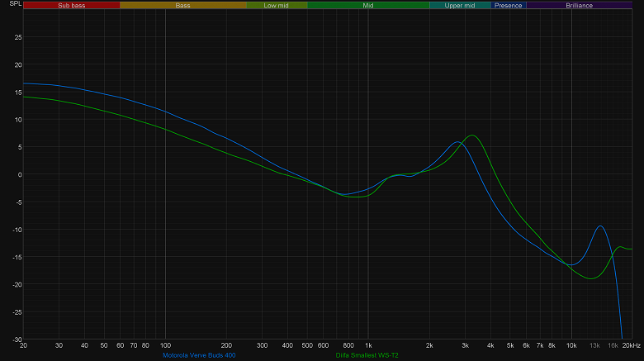Click the 800 frequency axis label
The height and width of the screenshot is (361, 644).
[348, 346]
